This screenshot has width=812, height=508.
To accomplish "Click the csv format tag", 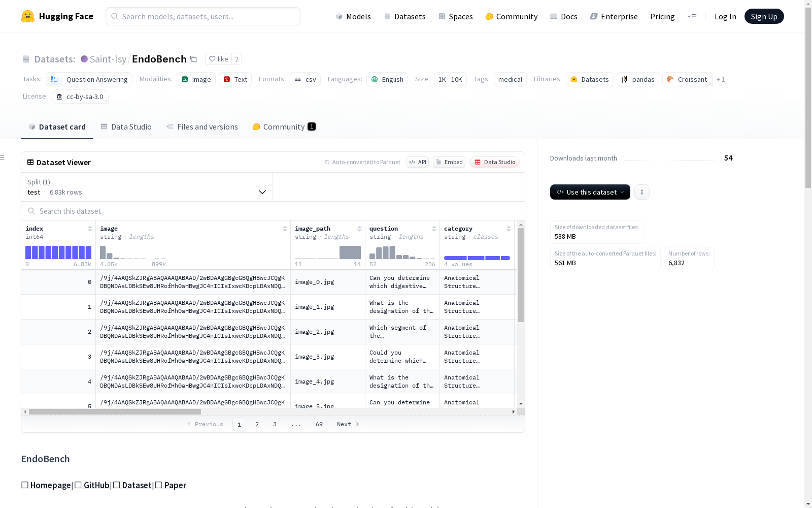I will (305, 79).
